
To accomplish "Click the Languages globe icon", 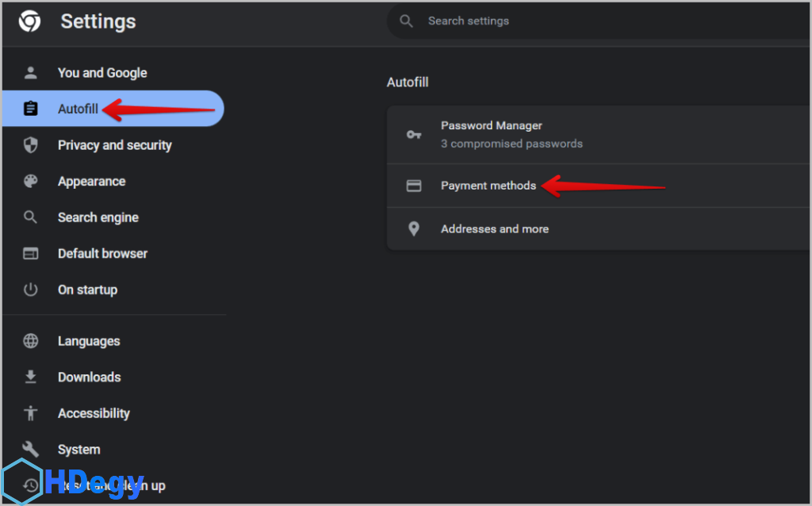I will click(x=31, y=341).
